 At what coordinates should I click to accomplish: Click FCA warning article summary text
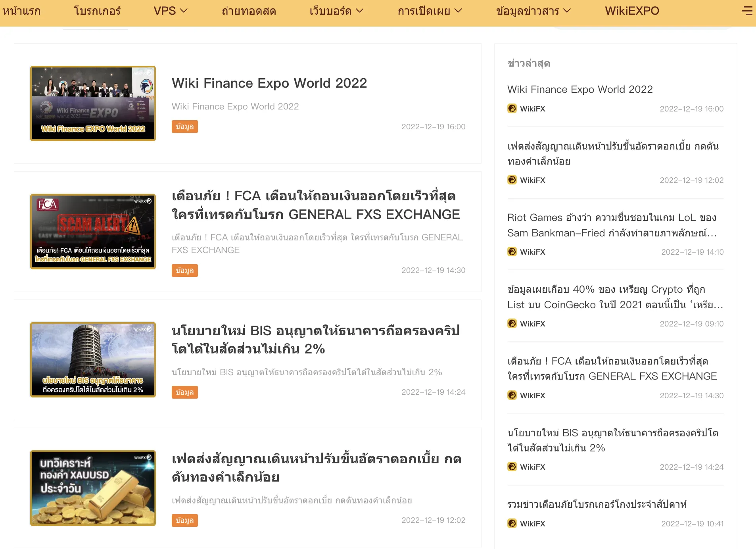317,244
